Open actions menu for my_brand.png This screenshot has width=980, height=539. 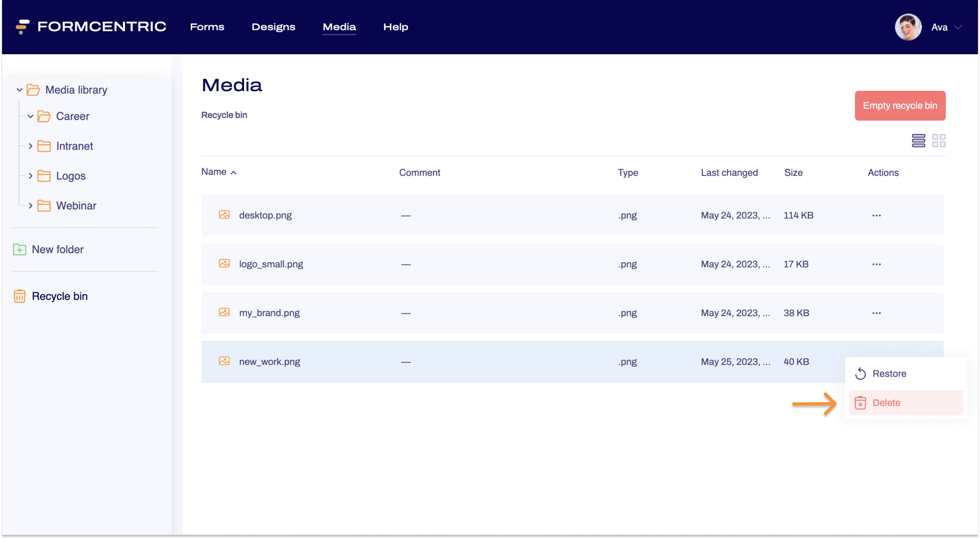[877, 313]
